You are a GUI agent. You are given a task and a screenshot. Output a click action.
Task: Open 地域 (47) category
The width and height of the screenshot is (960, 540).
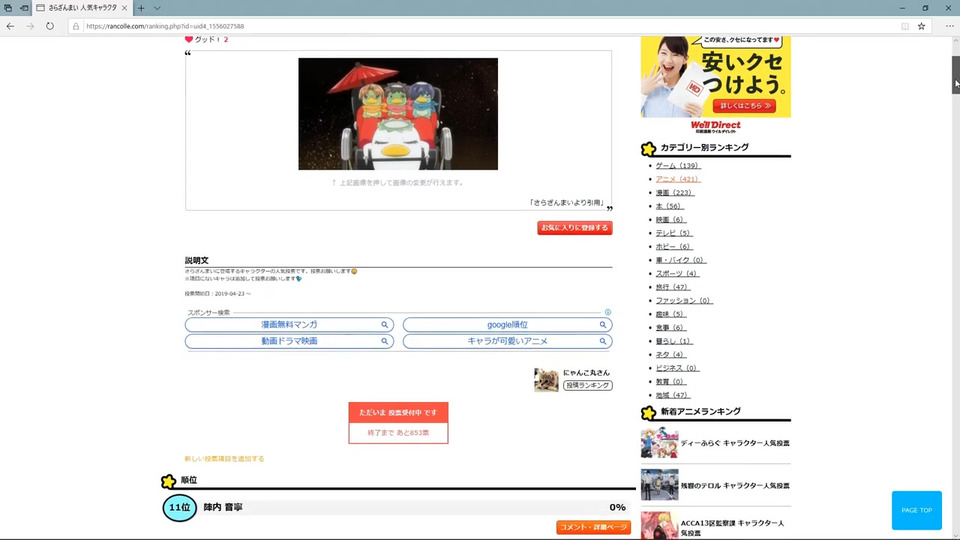coord(672,395)
